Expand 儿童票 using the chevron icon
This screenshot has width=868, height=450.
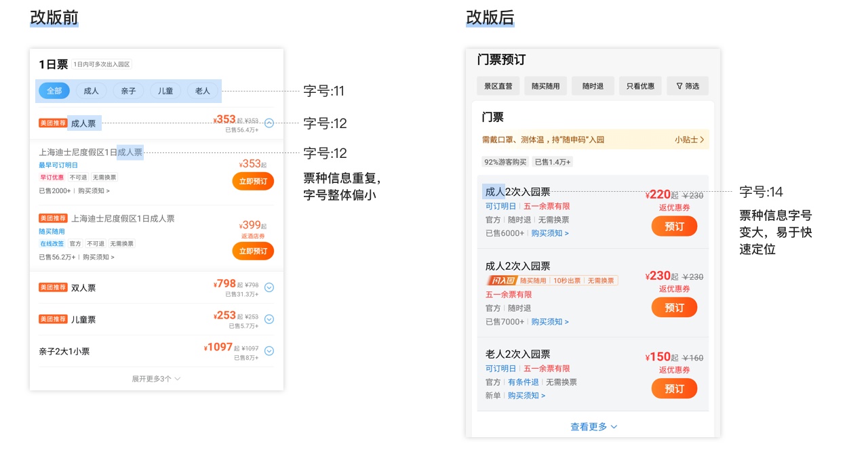(269, 319)
